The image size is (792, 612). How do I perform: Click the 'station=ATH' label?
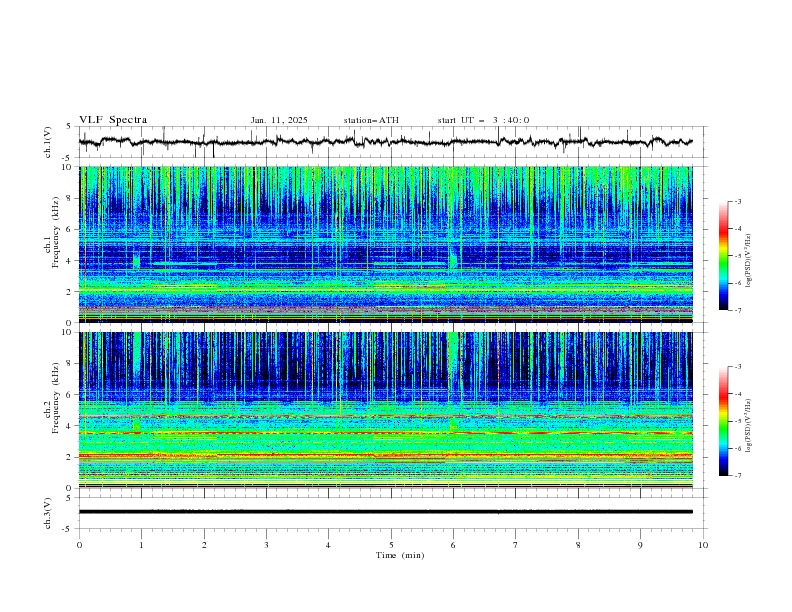(x=371, y=120)
